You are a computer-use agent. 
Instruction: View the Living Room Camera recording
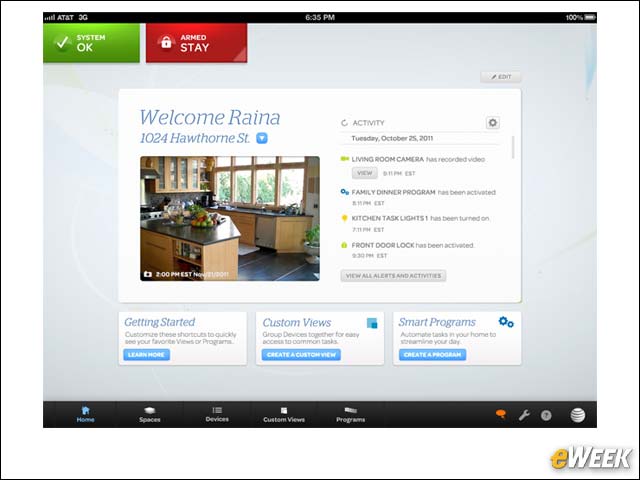coord(364,173)
